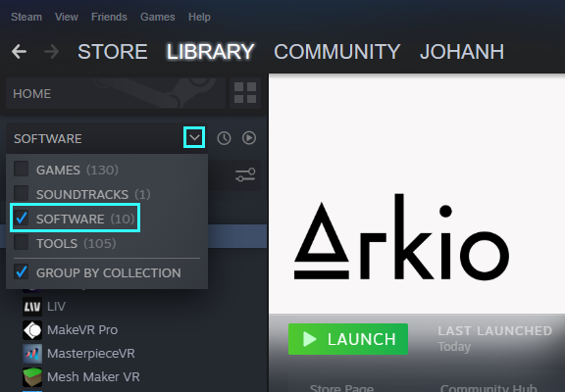
Task: Launch Arkio with the green button
Action: [x=348, y=339]
